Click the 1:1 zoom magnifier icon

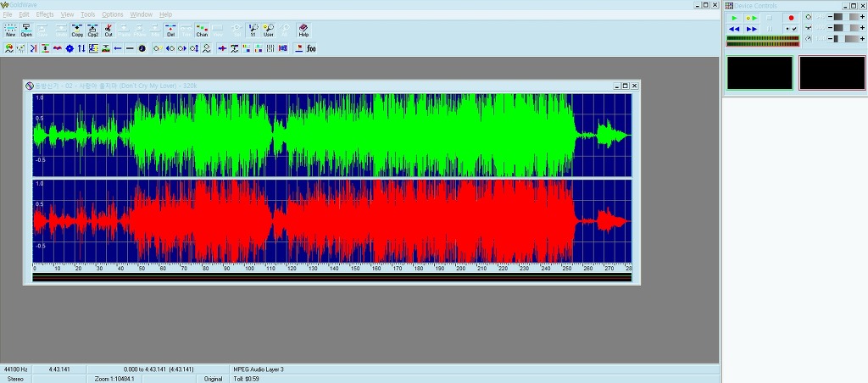click(253, 30)
